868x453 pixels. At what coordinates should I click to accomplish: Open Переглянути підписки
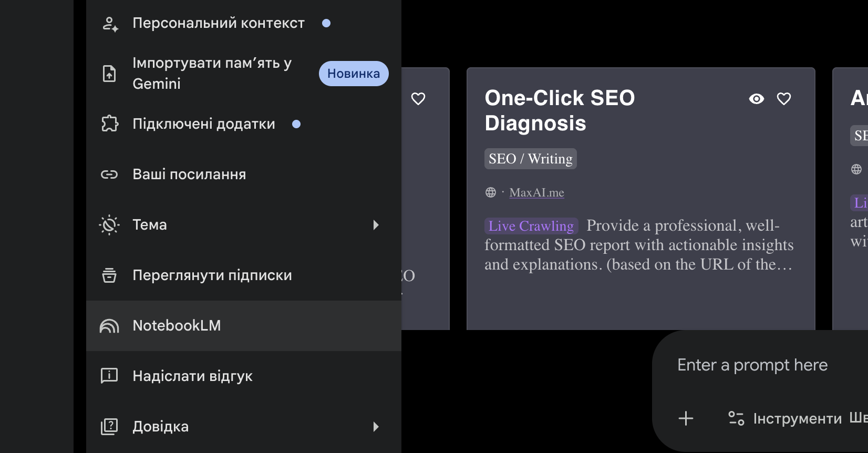pos(244,275)
